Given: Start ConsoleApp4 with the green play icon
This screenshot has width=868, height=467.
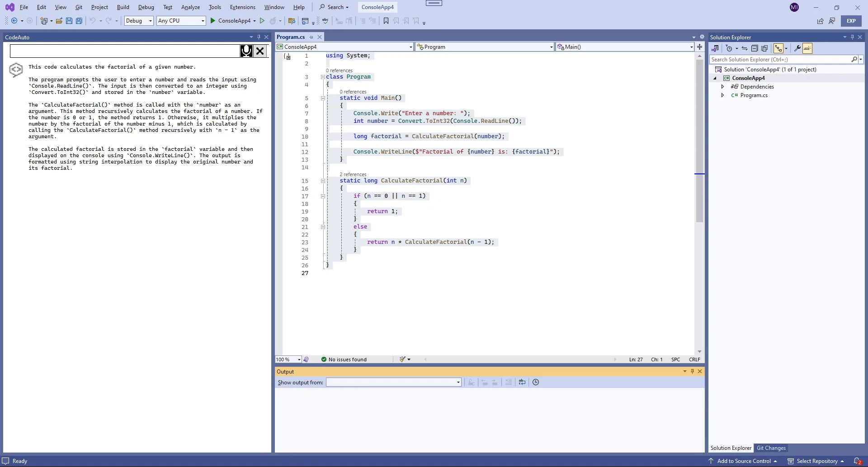Looking at the screenshot, I should click(x=213, y=21).
